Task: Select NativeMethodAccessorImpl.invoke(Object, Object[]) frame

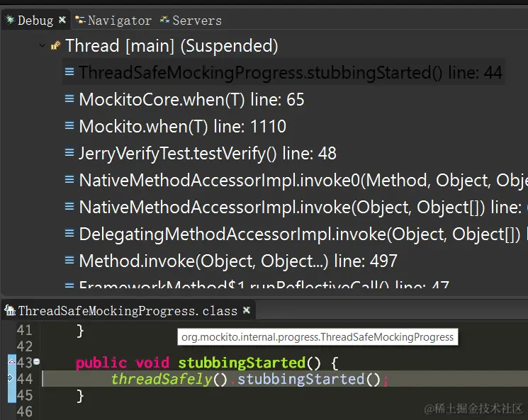Action: coord(303,207)
